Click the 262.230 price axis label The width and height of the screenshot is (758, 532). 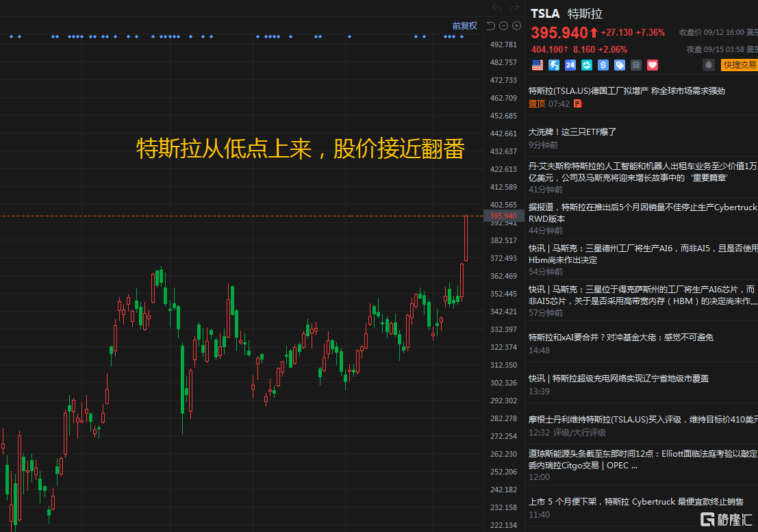pyautogui.click(x=503, y=454)
